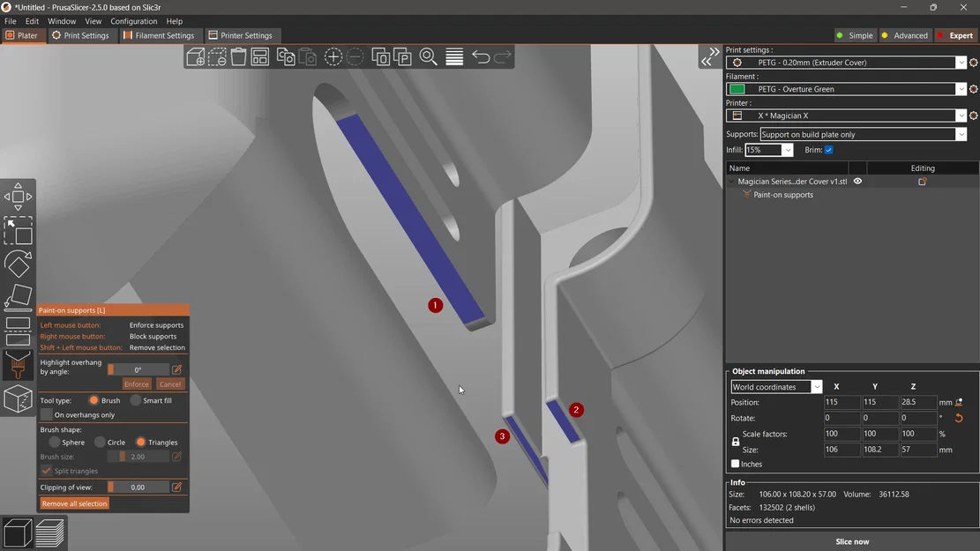Switch to the Print Settings tab

(x=80, y=35)
